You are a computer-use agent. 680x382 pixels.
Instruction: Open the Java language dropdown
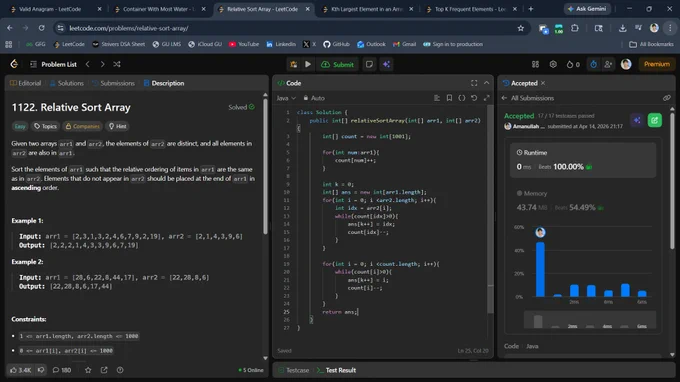(x=286, y=98)
